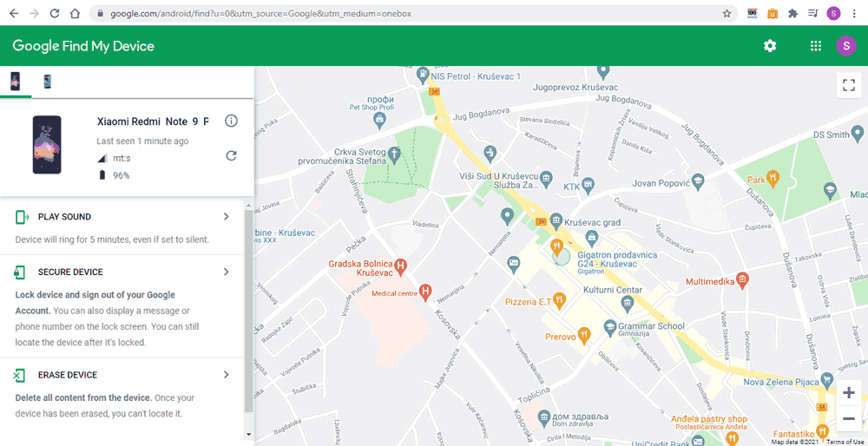Click the Medical centre marker
This screenshot has height=446, width=868.
click(x=425, y=291)
